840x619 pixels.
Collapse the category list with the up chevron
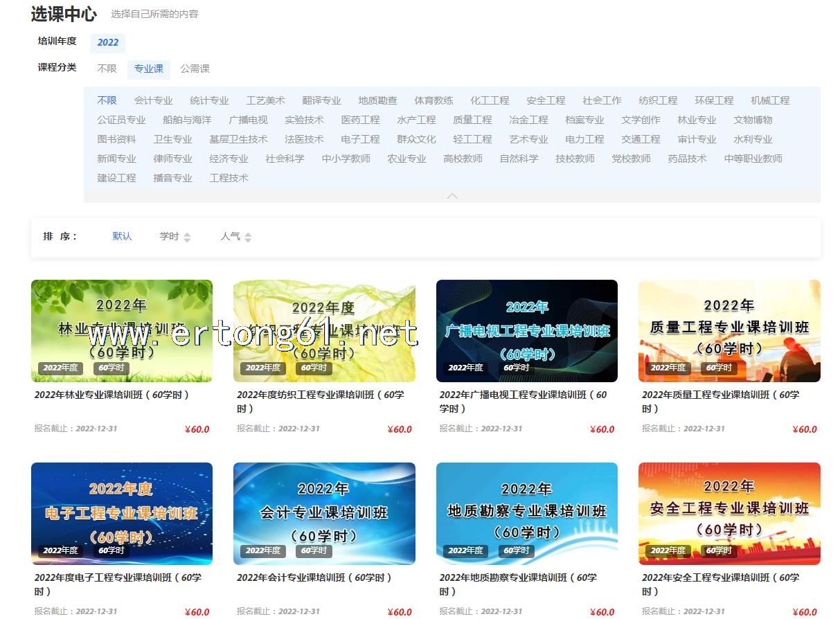pyautogui.click(x=452, y=196)
